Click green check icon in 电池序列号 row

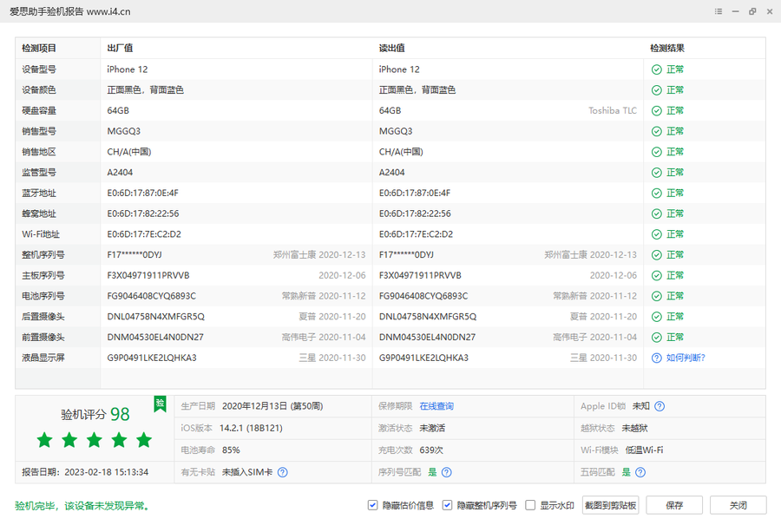pyautogui.click(x=657, y=296)
